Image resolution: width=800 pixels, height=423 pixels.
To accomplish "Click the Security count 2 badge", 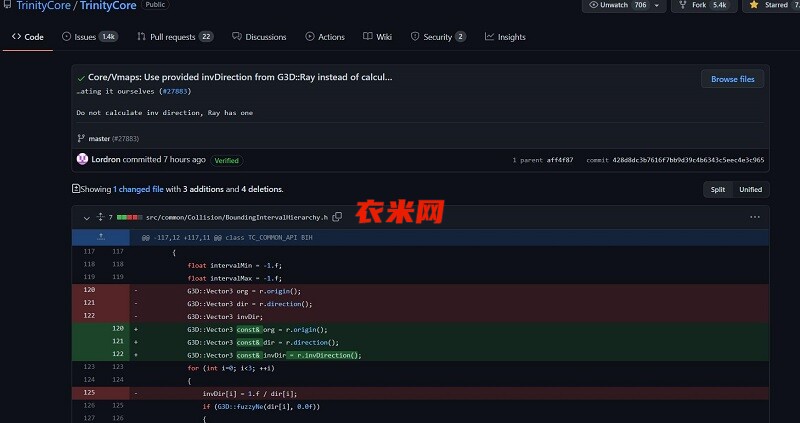I will coord(460,37).
